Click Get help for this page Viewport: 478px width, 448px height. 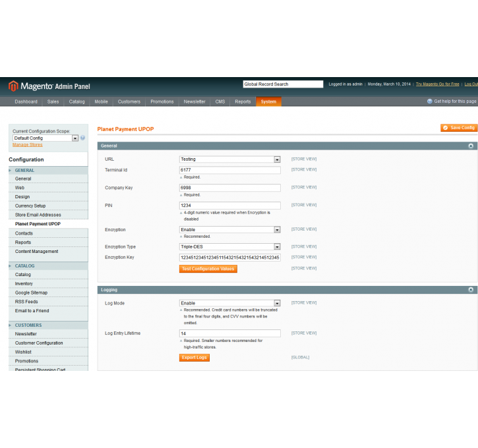455,101
